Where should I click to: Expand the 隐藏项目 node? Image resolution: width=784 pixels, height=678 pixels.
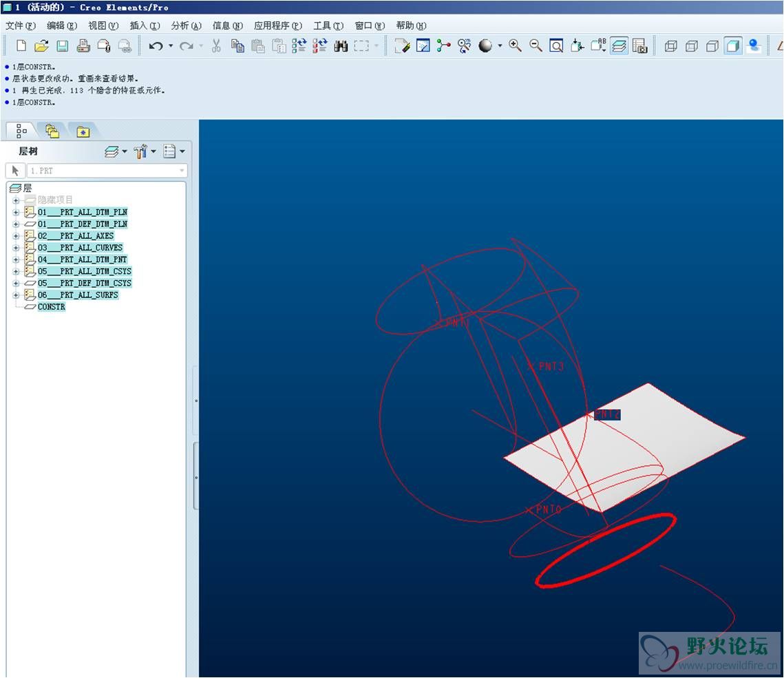click(x=16, y=200)
